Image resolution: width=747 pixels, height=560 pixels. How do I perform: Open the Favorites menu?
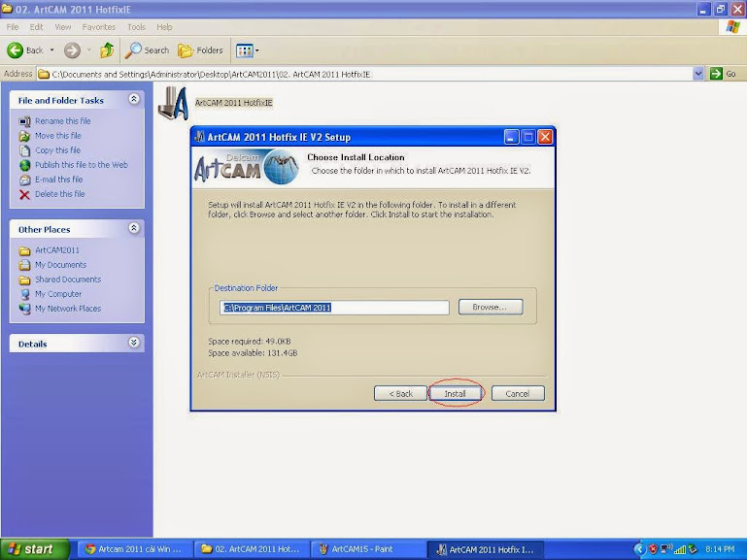tap(99, 27)
